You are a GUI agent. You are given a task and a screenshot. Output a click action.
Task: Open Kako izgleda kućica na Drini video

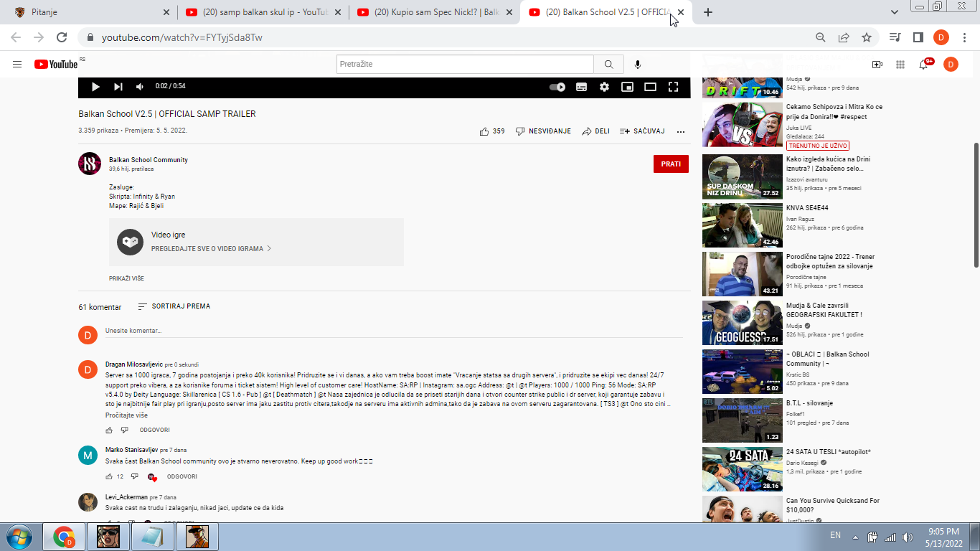coord(743,176)
